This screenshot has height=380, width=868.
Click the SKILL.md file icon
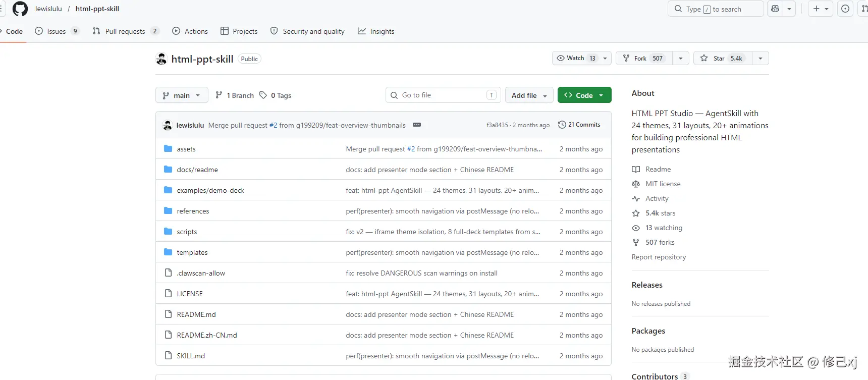(168, 356)
